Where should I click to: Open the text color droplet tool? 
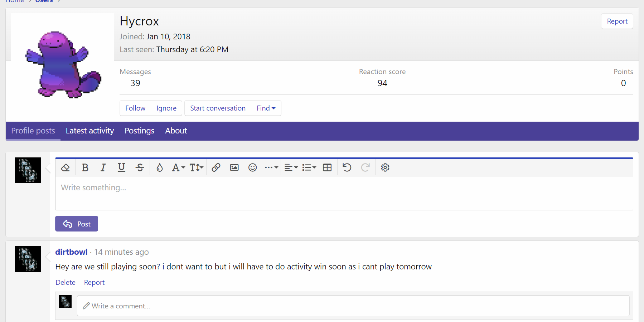pos(160,167)
